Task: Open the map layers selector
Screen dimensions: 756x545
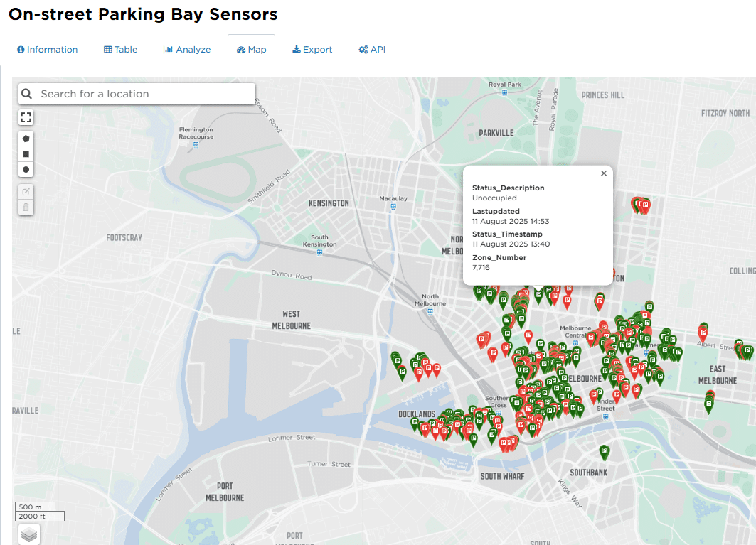Action: pyautogui.click(x=29, y=535)
